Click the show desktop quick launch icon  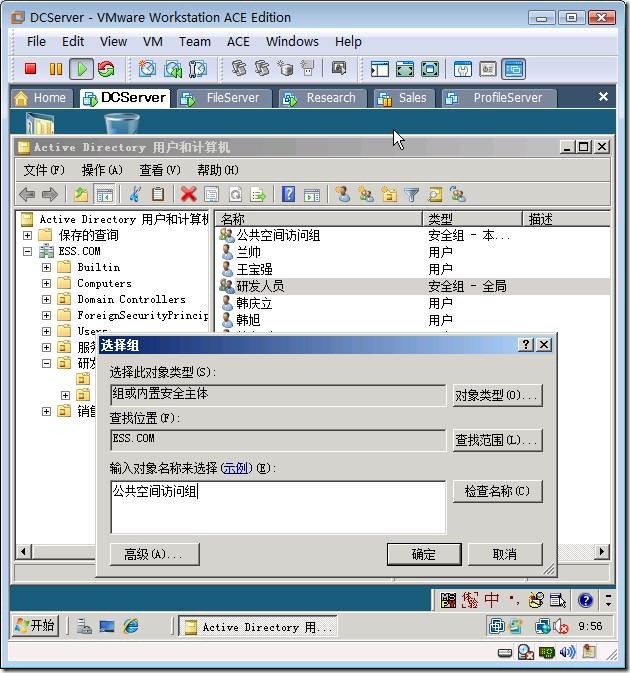point(107,627)
